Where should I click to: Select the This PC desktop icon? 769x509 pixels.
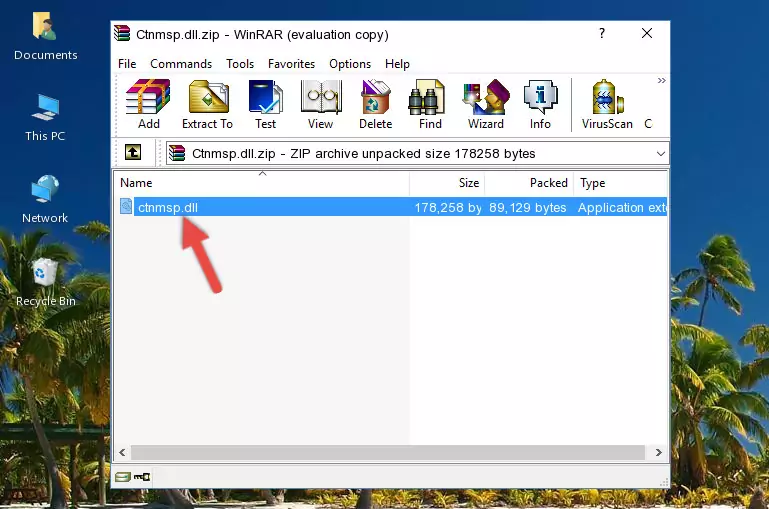coord(45,118)
